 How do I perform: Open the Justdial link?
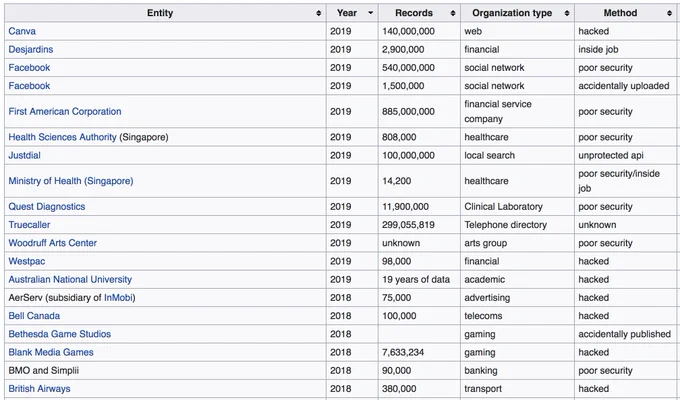coord(24,155)
